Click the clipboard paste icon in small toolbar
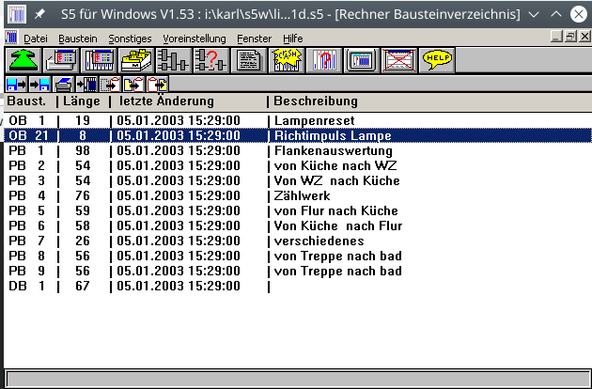 [157, 84]
